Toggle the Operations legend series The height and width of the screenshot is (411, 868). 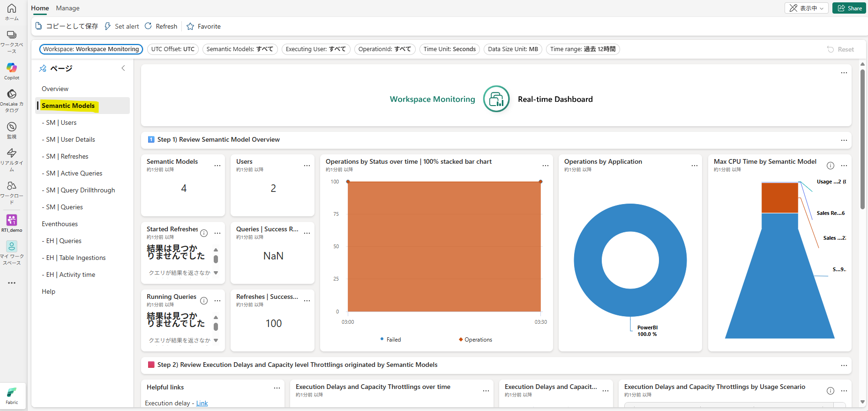[475, 340]
